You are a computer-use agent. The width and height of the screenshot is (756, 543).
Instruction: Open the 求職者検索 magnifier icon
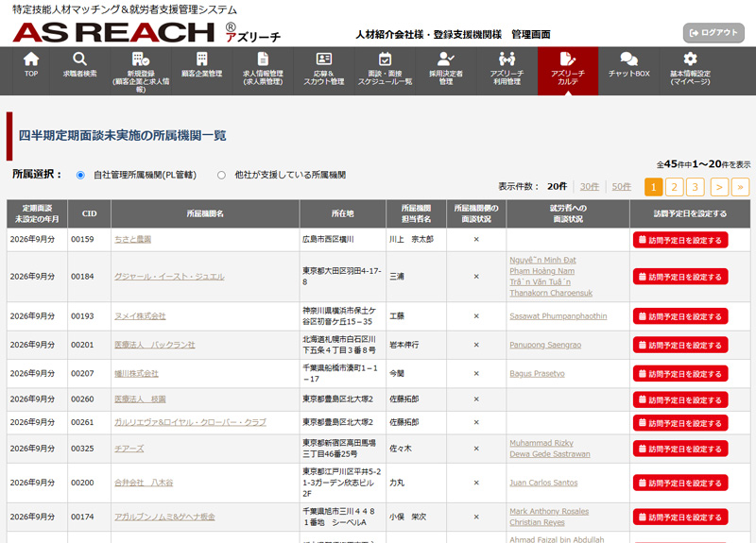79,59
